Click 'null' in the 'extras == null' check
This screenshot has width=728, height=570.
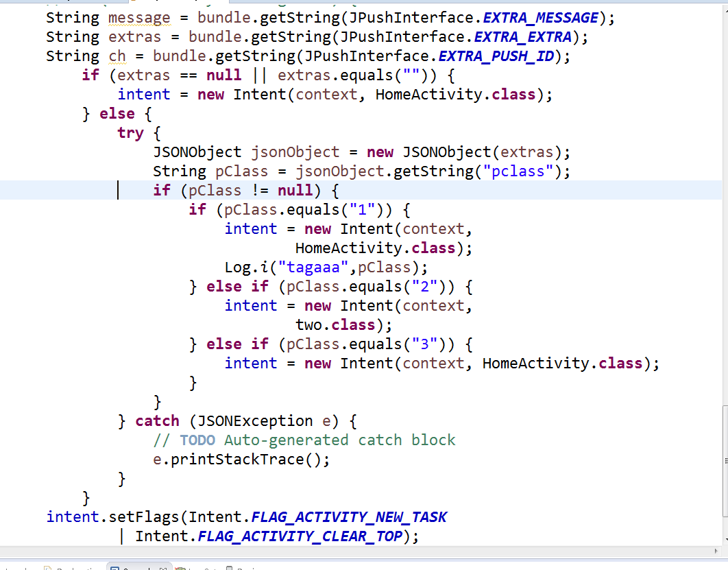tap(223, 75)
